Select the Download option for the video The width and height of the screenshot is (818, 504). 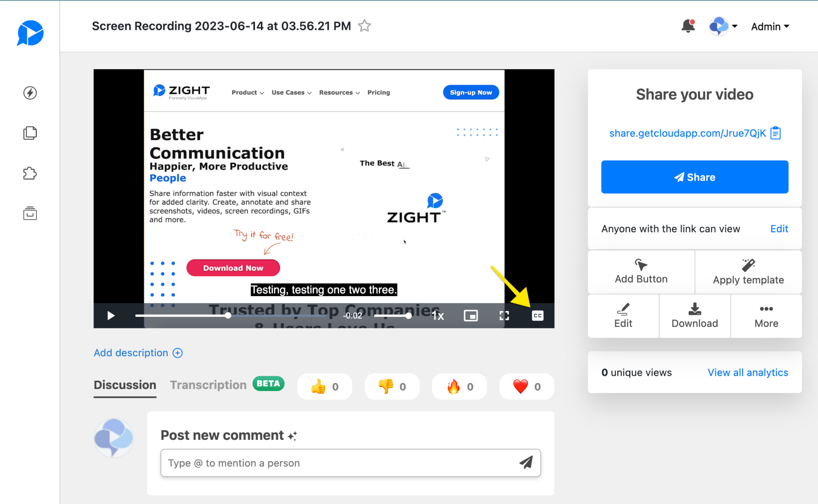[x=694, y=316]
